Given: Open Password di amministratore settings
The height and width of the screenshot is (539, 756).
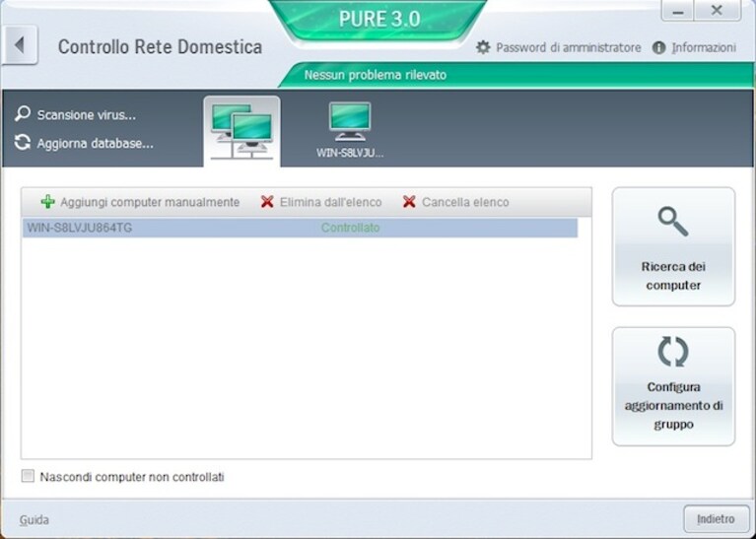Looking at the screenshot, I should coord(569,47).
